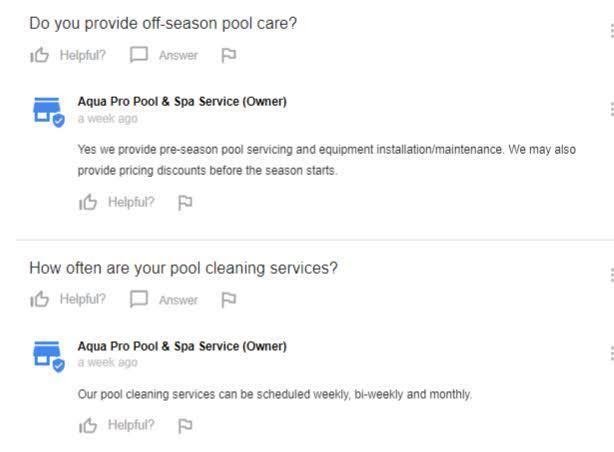Flag the off-season pool care question
The height and width of the screenshot is (452, 614).
click(228, 55)
